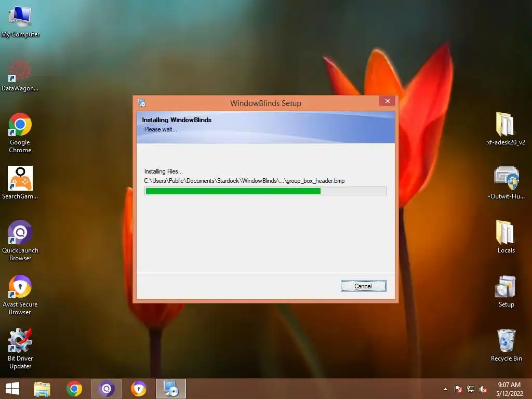Screen dimensions: 532x399
Task: Open Bit Driver Updater desktop icon
Action: [x=20, y=349]
